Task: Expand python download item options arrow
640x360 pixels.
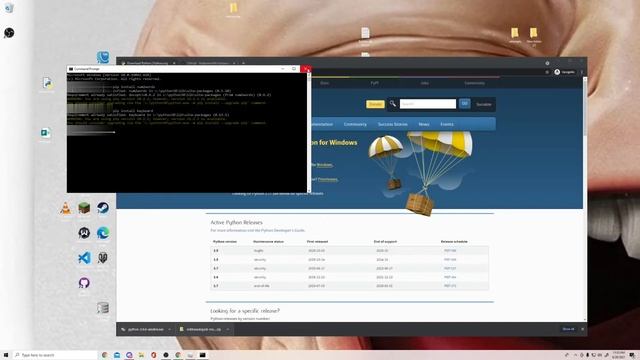Action: 169,329
